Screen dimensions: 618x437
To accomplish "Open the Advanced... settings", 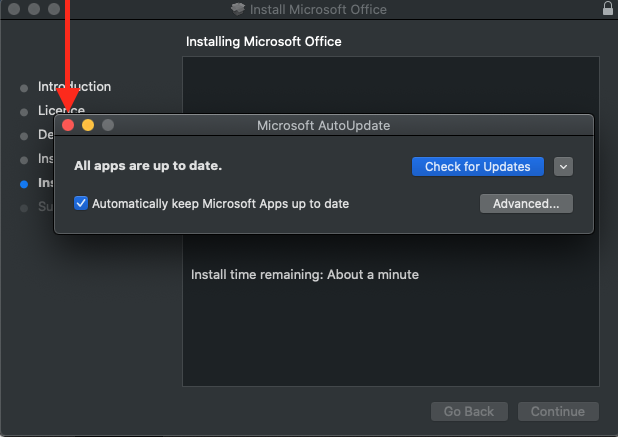I will pyautogui.click(x=526, y=203).
